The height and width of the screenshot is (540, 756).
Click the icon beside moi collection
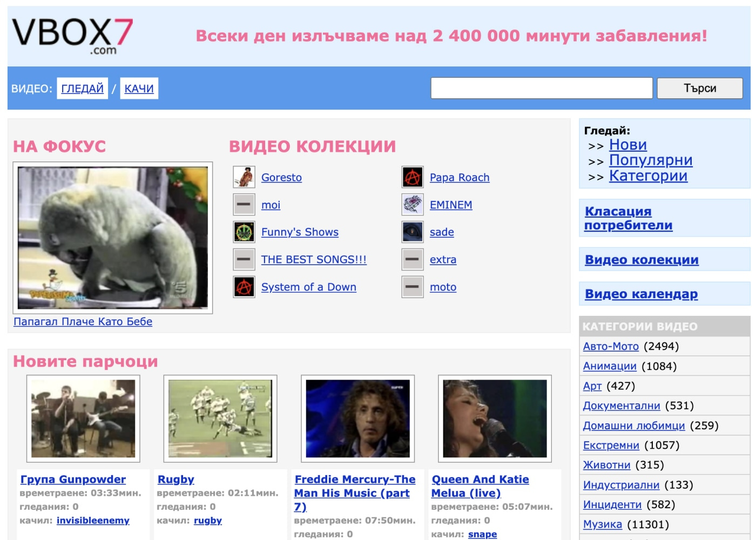[x=244, y=205]
